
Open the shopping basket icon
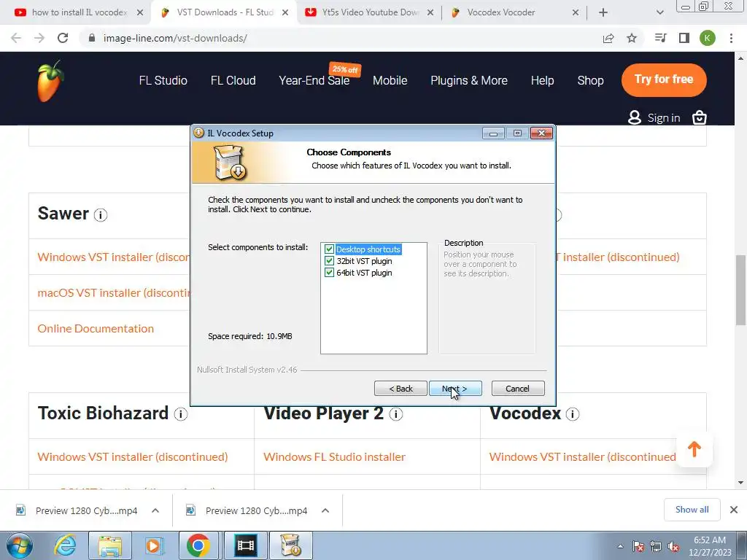pos(699,117)
